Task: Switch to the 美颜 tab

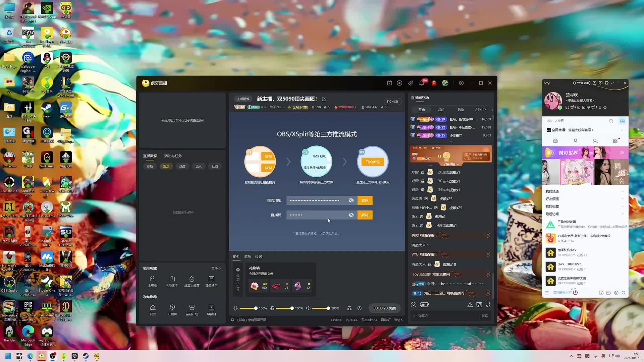Action: [248, 257]
